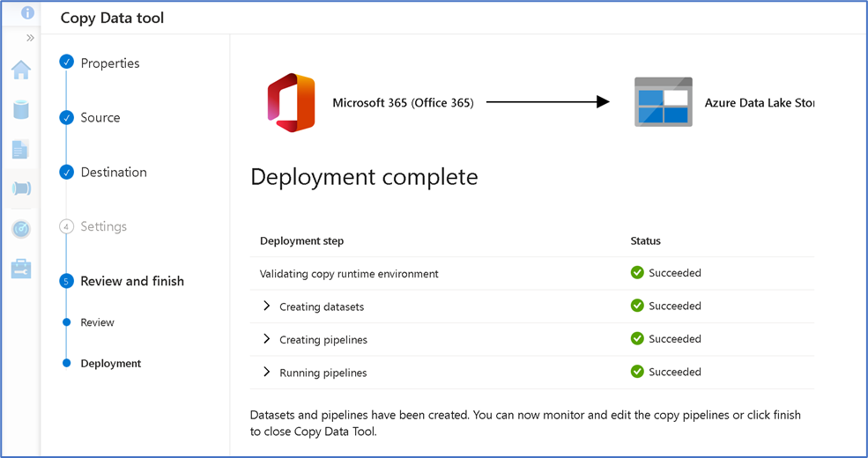Open the Deployment sub-step
Viewport: 868px width, 458px height.
pyautogui.click(x=111, y=364)
